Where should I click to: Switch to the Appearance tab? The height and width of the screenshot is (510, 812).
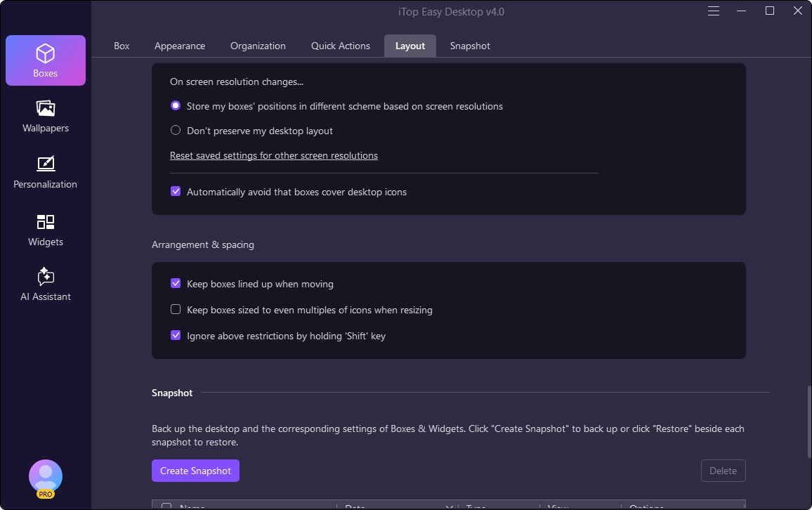(180, 46)
